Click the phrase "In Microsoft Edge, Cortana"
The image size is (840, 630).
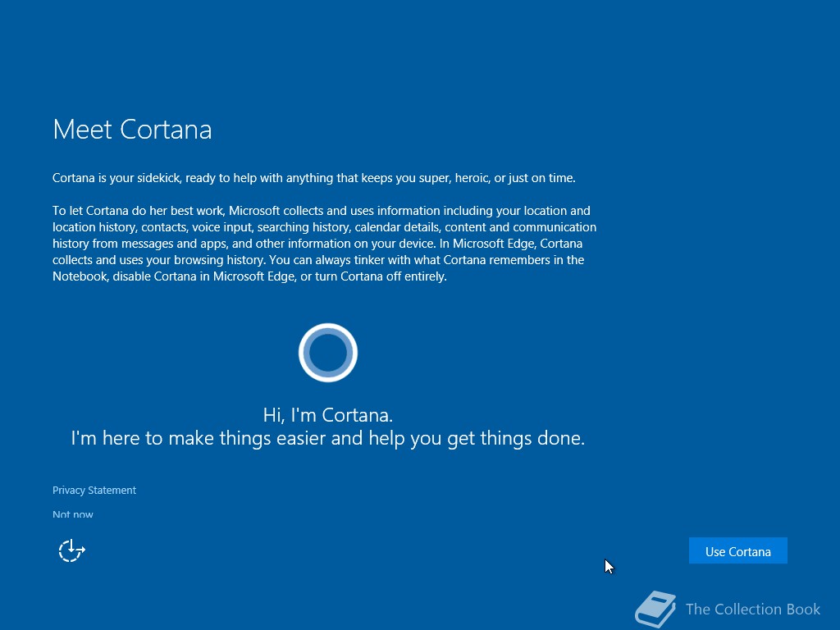click(x=511, y=244)
